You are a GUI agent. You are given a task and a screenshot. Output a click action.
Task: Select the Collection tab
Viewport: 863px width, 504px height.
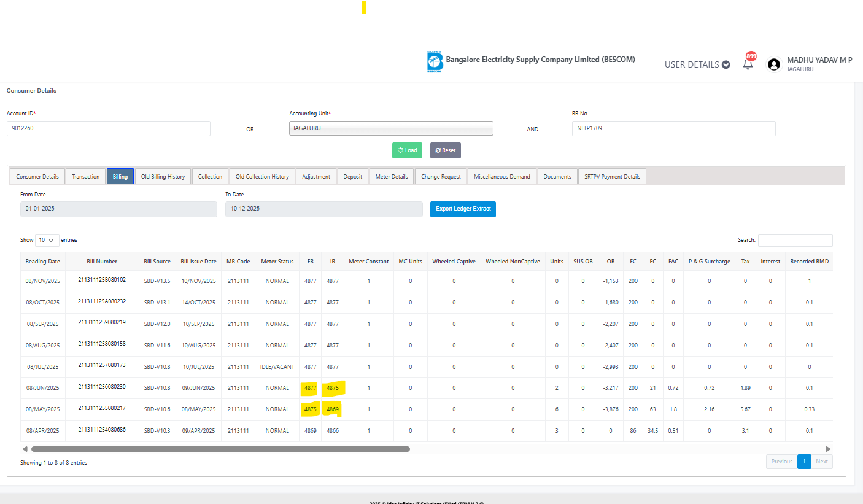click(x=210, y=177)
